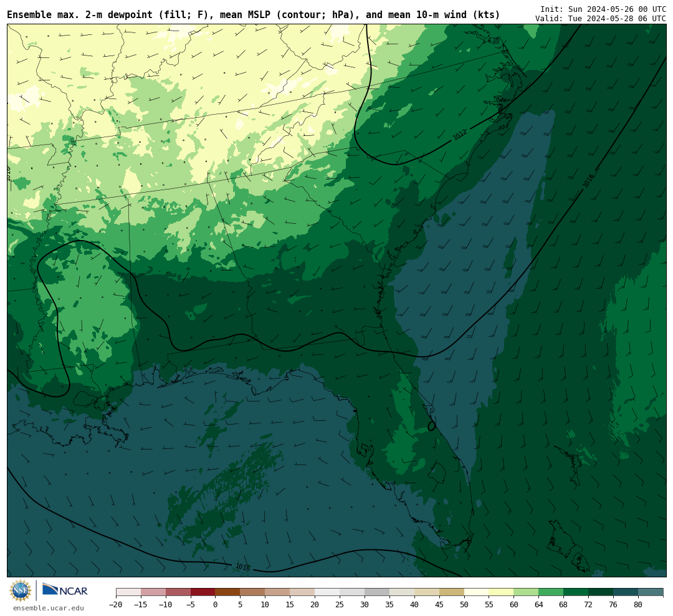The height and width of the screenshot is (616, 673).
Task: Click the 30 colorbar tick label
Action: [365, 605]
